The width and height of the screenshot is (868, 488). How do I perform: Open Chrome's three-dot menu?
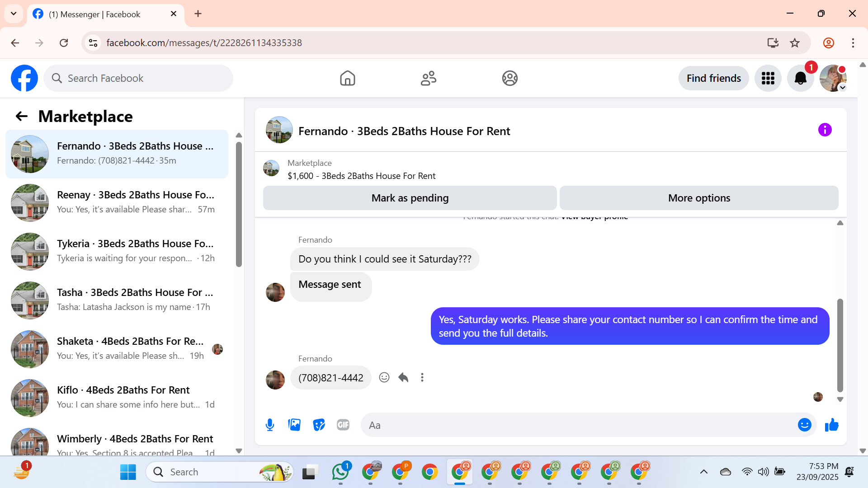(853, 43)
